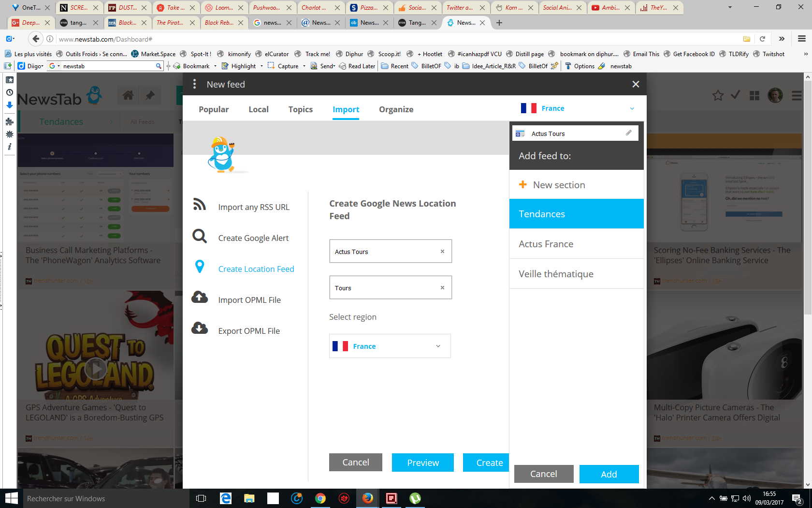Image resolution: width=812 pixels, height=508 pixels.
Task: Open File Explorer from the taskbar
Action: point(249,498)
